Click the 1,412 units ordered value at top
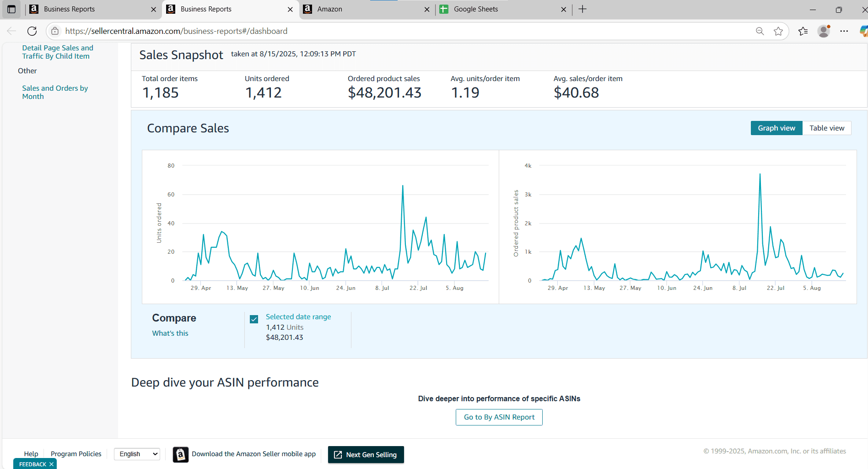The width and height of the screenshot is (868, 469). point(264,93)
